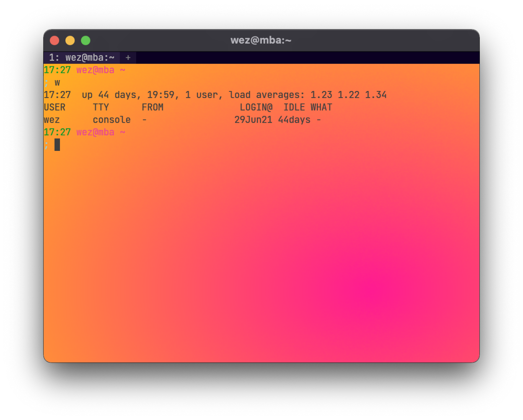Click the window title wez@mba:~
Image resolution: width=523 pixels, height=420 pixels.
(261, 41)
